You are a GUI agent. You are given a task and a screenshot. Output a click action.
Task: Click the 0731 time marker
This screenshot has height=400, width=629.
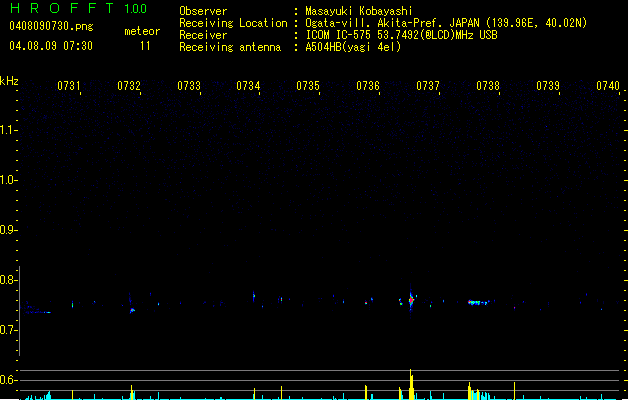pos(69,86)
